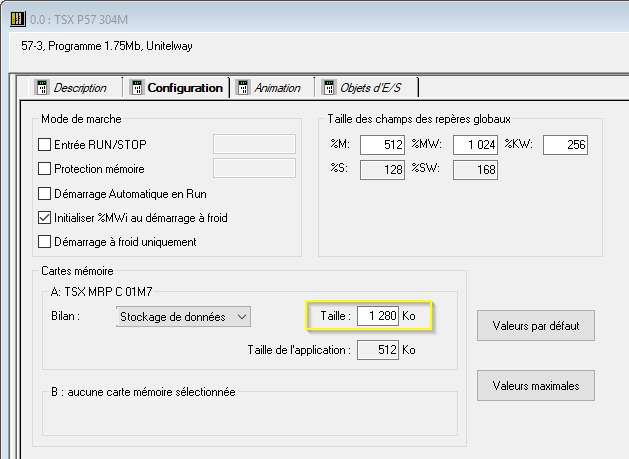Click the Configuration tab icon
This screenshot has width=629, height=459.
point(136,88)
